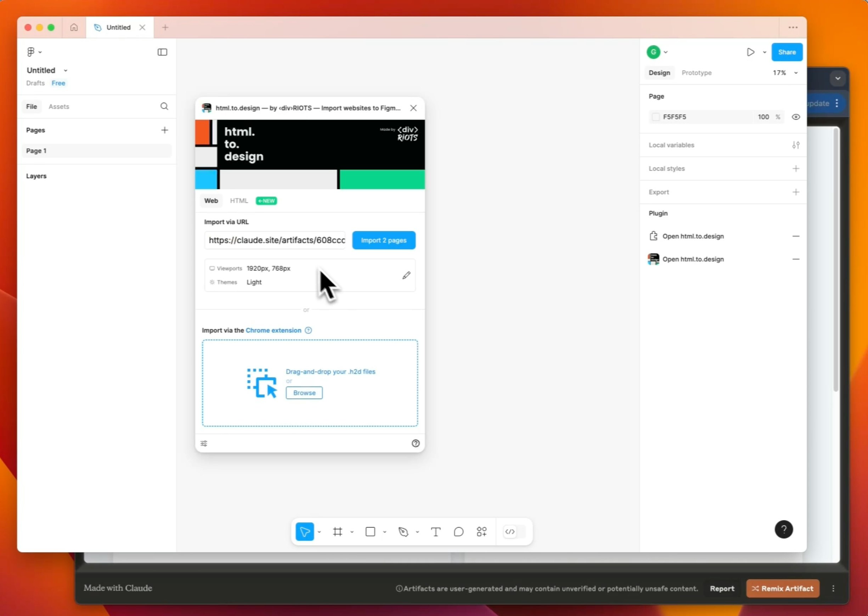This screenshot has height=616, width=868.
Task: Open the Move tool dropdown arrow
Action: pos(319,532)
